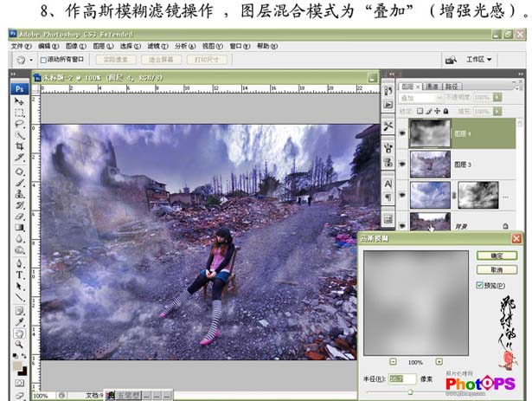The height and width of the screenshot is (401, 532).
Task: Select the Move tool
Action: pos(19,101)
